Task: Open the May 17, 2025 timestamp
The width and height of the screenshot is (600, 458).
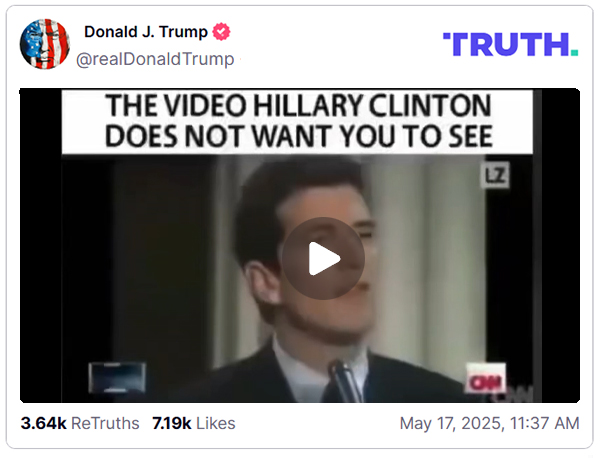Action: 489,423
